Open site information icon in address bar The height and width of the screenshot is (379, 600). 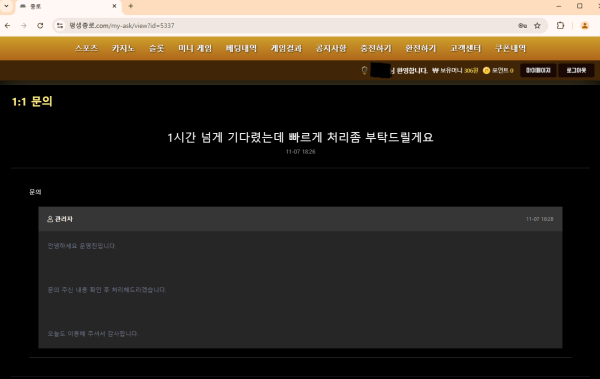tap(60, 26)
